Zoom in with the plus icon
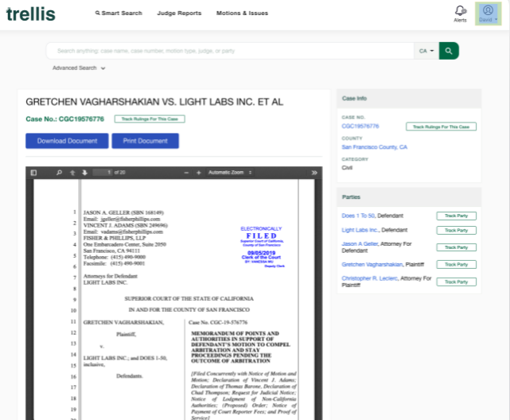510x420 pixels. click(199, 173)
